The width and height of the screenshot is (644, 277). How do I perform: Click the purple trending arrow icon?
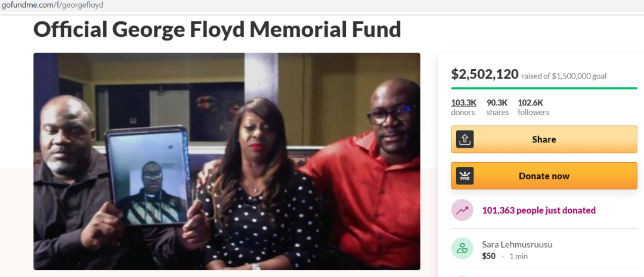(x=462, y=210)
